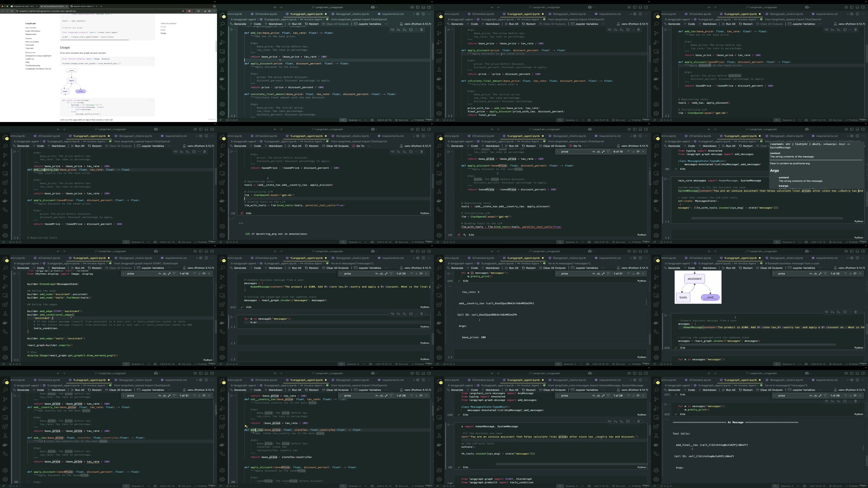Screen dimensions: 868x488
Task: Bookmark this page with the browser star icon
Action: (x=183, y=11)
